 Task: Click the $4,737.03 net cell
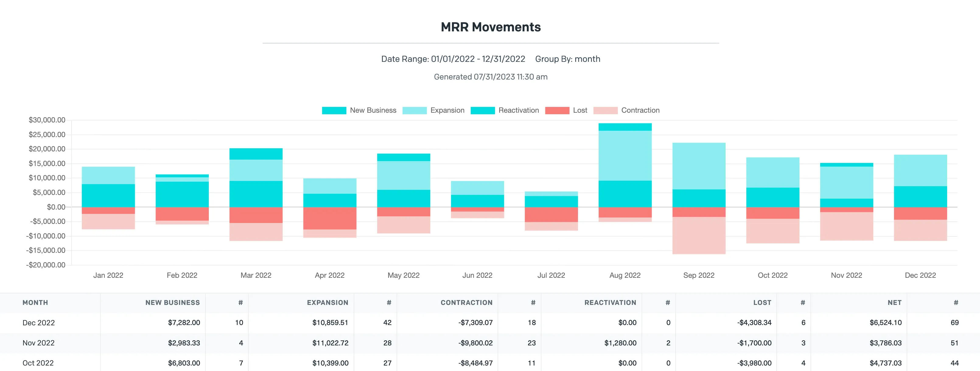click(885, 363)
